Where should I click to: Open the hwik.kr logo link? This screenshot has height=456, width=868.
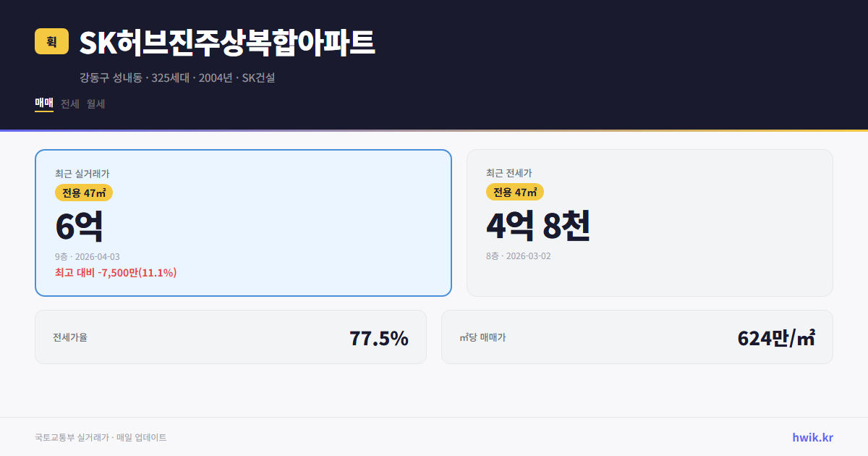(x=812, y=437)
